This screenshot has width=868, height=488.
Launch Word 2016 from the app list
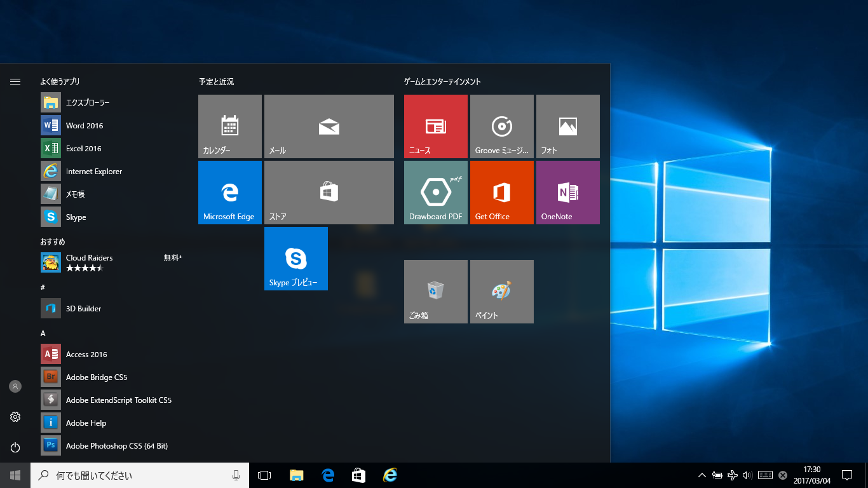click(x=112, y=125)
